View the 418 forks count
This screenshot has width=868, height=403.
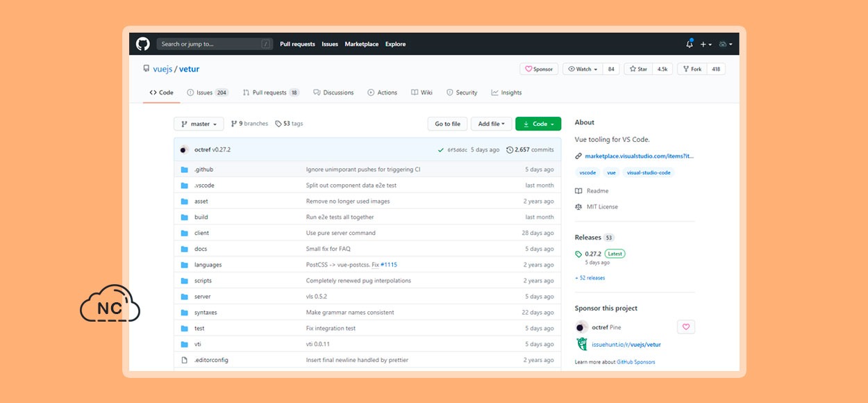[x=716, y=69]
